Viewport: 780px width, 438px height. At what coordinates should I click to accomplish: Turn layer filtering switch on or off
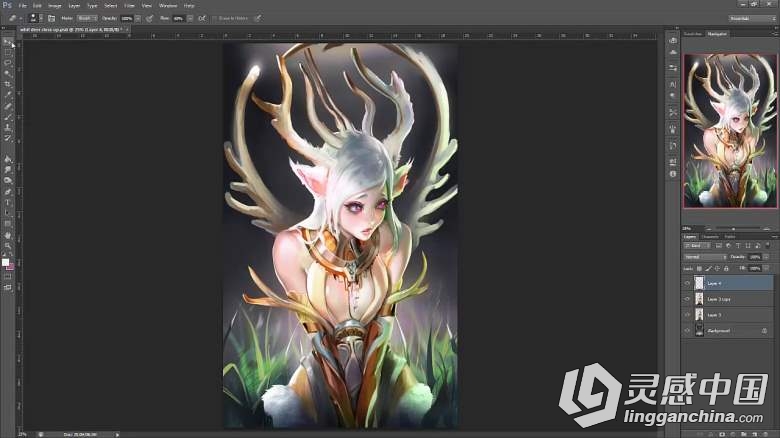click(768, 245)
